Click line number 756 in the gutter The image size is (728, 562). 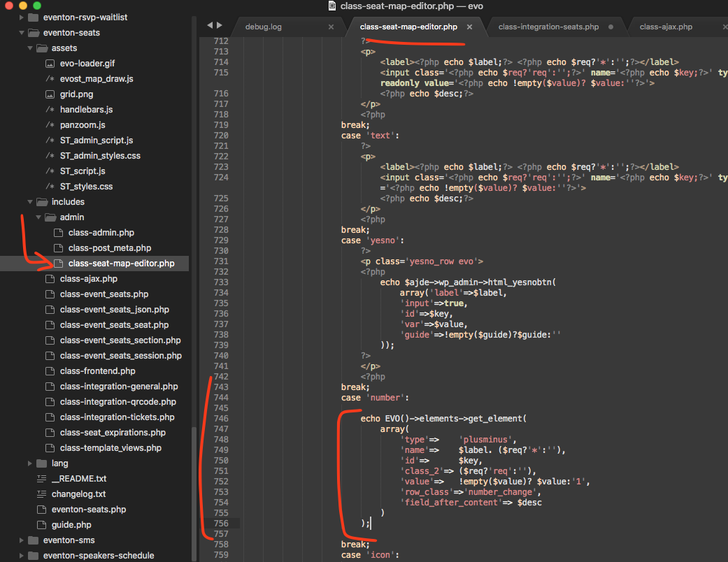pyautogui.click(x=220, y=524)
